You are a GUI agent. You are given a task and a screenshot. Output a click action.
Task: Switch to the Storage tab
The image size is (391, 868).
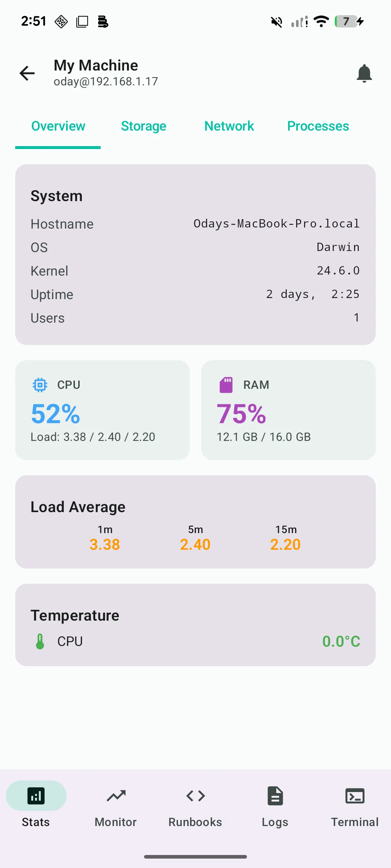(144, 126)
